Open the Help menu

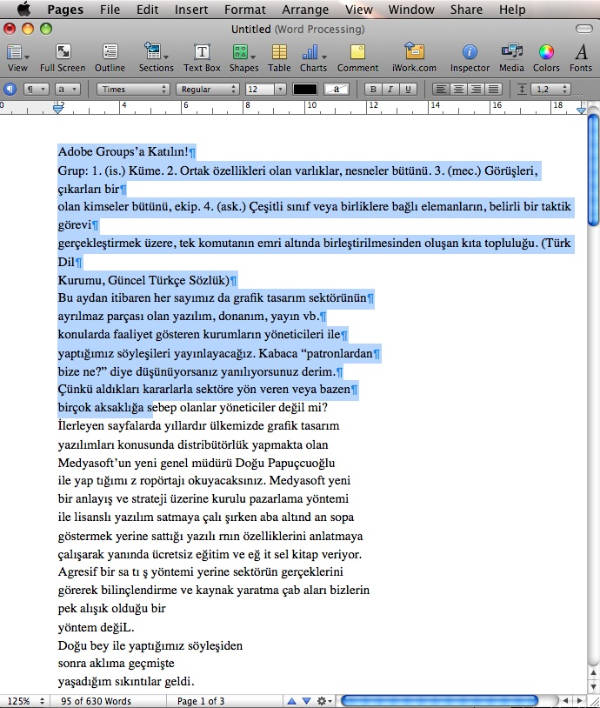coord(512,9)
